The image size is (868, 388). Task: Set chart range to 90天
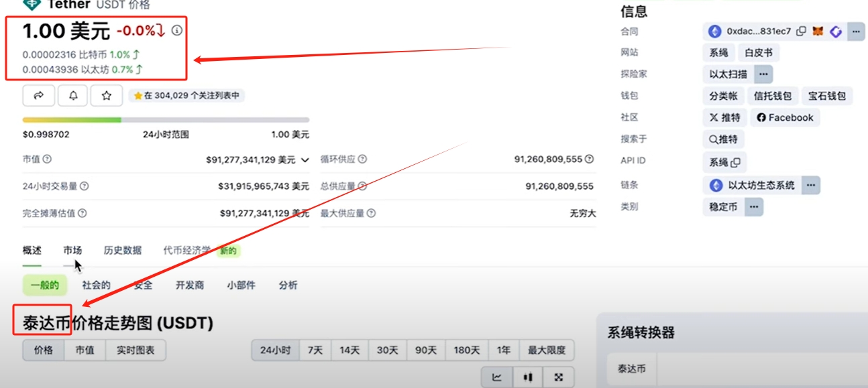425,350
